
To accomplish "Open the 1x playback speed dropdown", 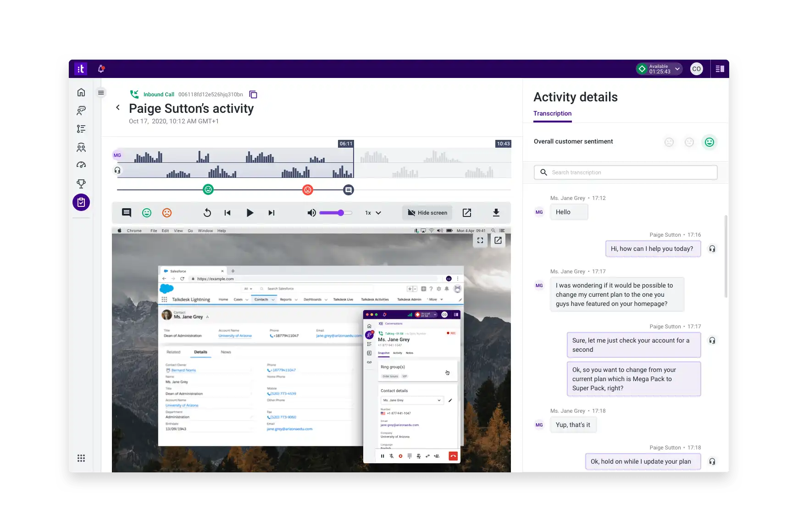I will [x=373, y=213].
